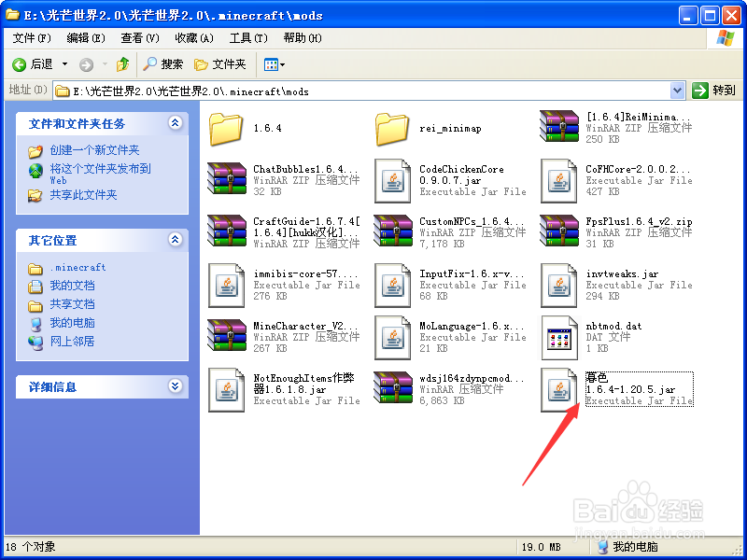Click the status bar "18 个对象" text
Viewport: 747px width, 560px height.
pyautogui.click(x=31, y=547)
